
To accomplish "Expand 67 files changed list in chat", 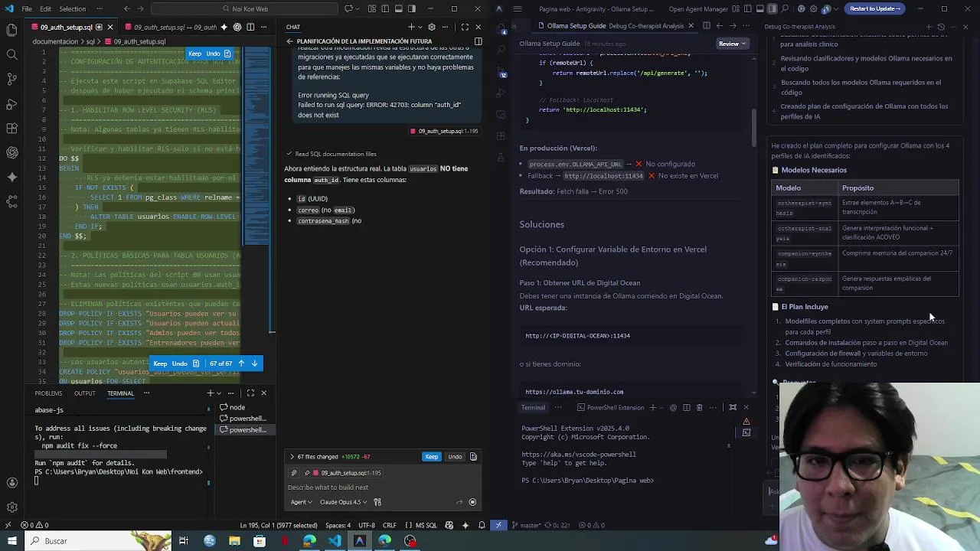I will point(292,457).
